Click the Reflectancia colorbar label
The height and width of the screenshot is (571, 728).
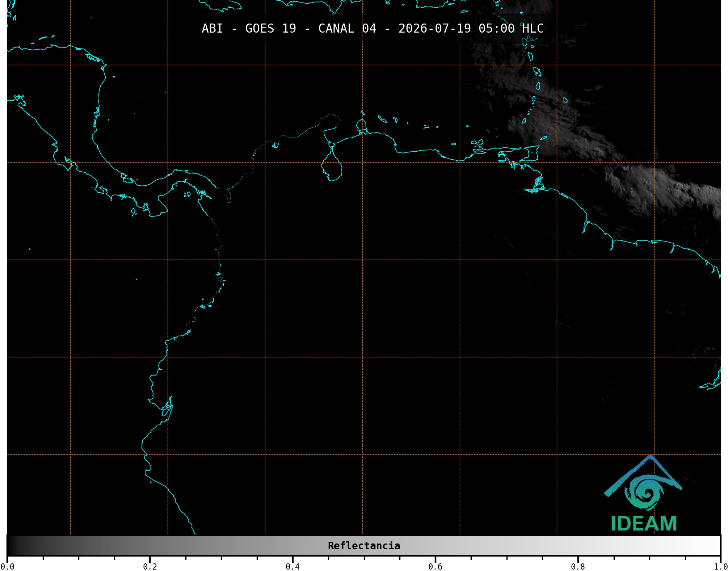click(364, 546)
